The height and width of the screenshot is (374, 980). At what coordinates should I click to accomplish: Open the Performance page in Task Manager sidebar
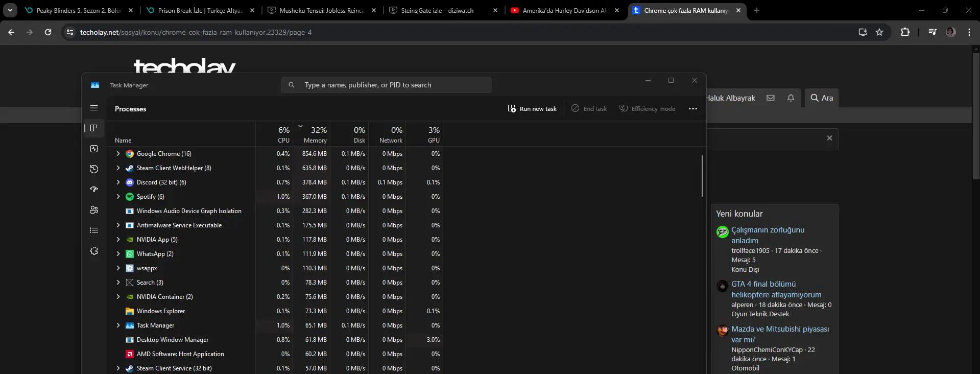point(94,149)
